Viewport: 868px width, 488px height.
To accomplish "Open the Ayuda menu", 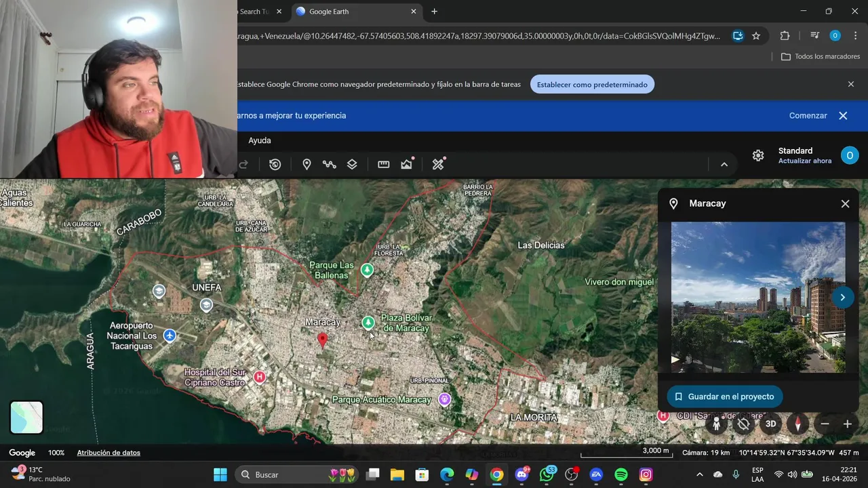I will tap(260, 140).
